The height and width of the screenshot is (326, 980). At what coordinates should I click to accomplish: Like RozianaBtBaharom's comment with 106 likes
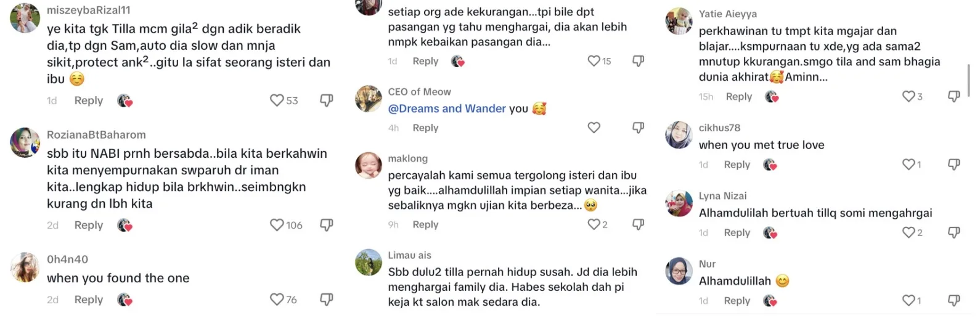277,225
